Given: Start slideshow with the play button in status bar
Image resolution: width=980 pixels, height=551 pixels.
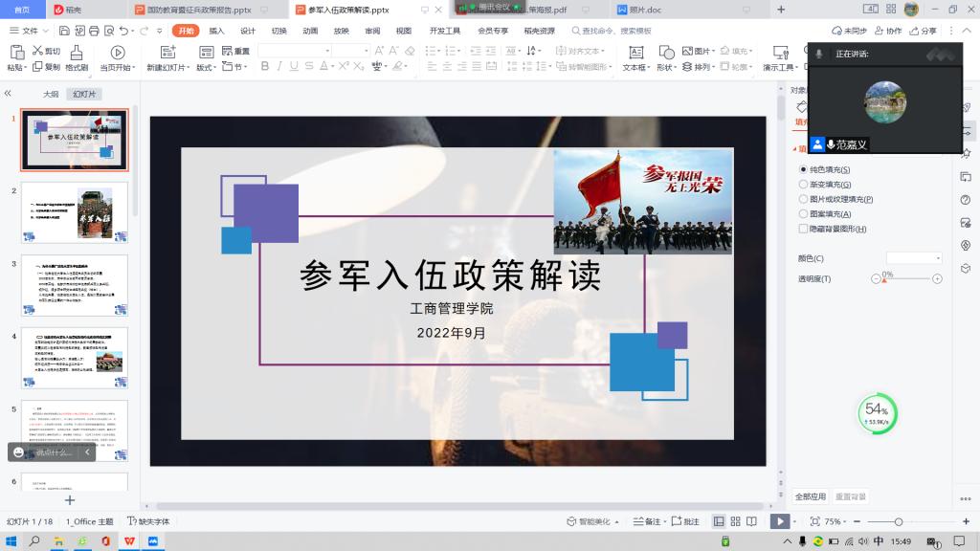Looking at the screenshot, I should tap(780, 521).
